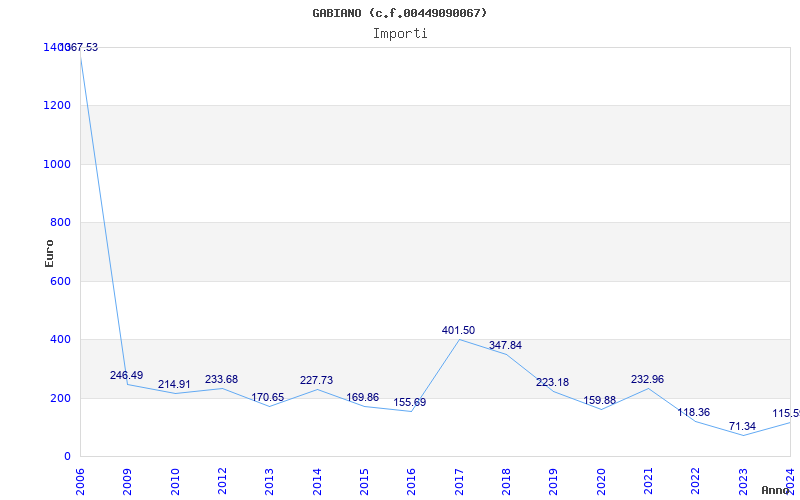The height and width of the screenshot is (500, 800).
Task: Click the 600 y-axis tick label
Action: coord(60,281)
